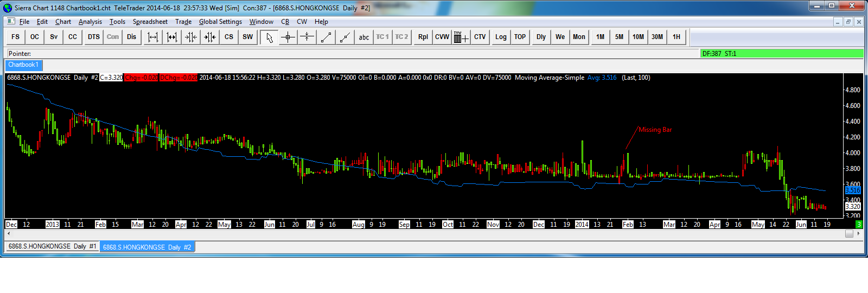Switch chart to Mon monthly period
This screenshot has height=293, width=868.
click(x=579, y=37)
